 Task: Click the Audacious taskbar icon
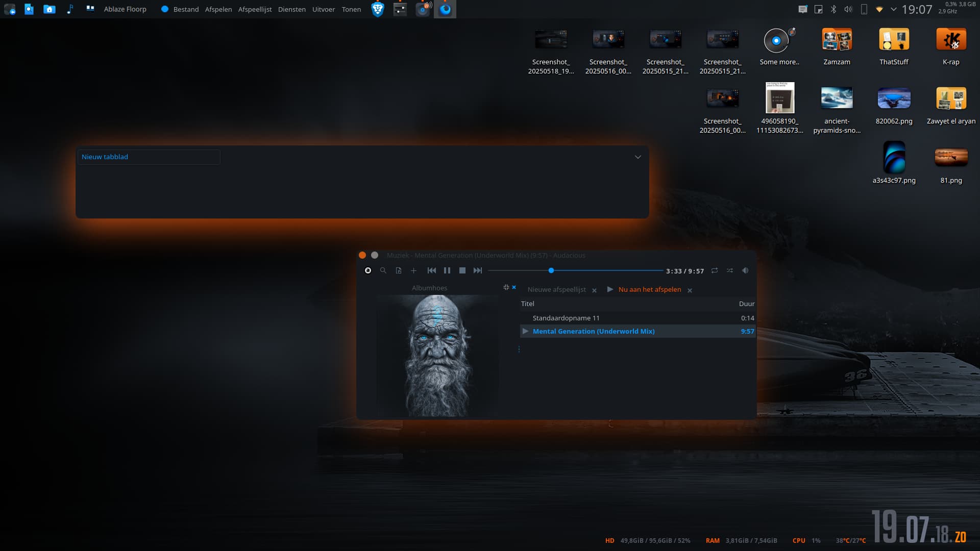(423, 9)
